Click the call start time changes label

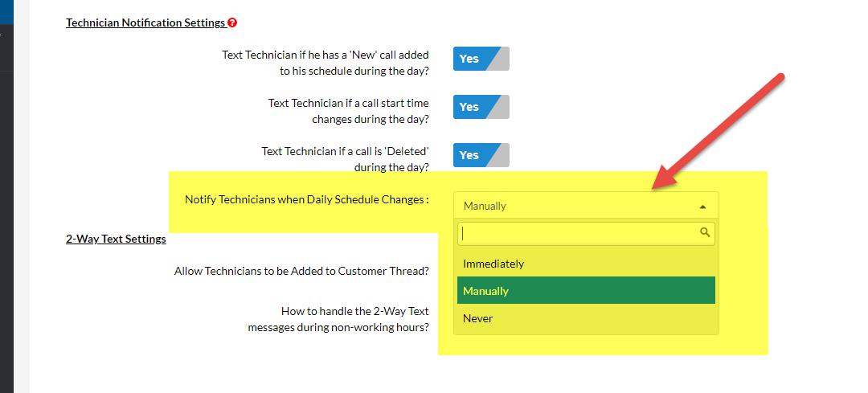click(x=348, y=111)
